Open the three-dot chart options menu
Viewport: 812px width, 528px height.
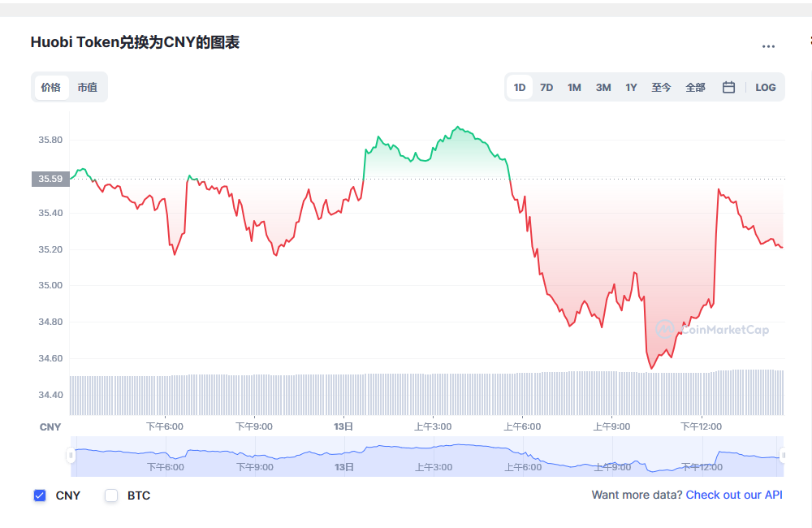point(768,46)
